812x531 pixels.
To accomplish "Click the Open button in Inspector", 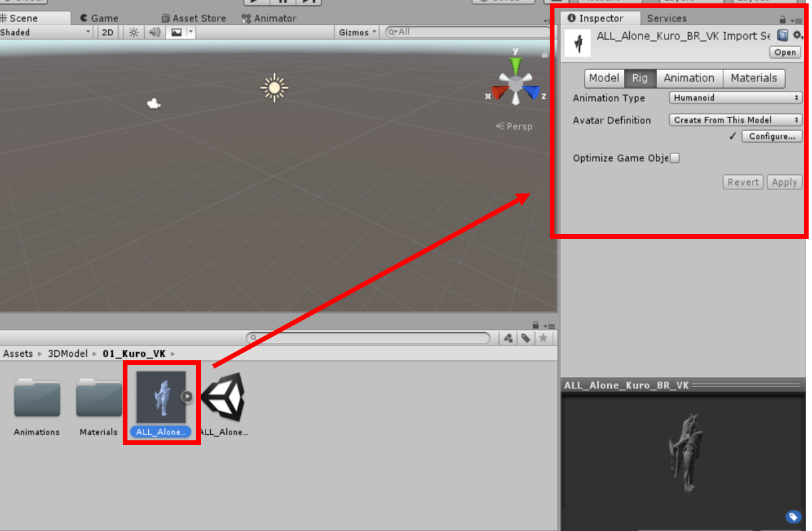I will 785,52.
